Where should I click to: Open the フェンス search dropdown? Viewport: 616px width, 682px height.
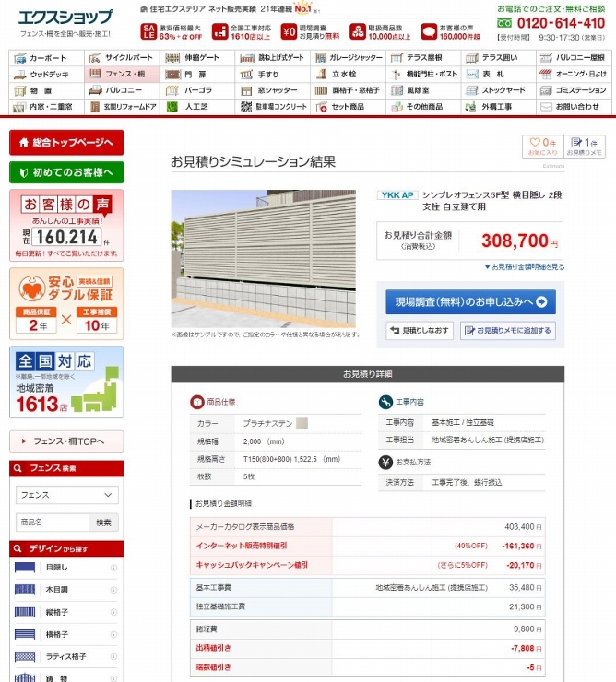pos(67,495)
